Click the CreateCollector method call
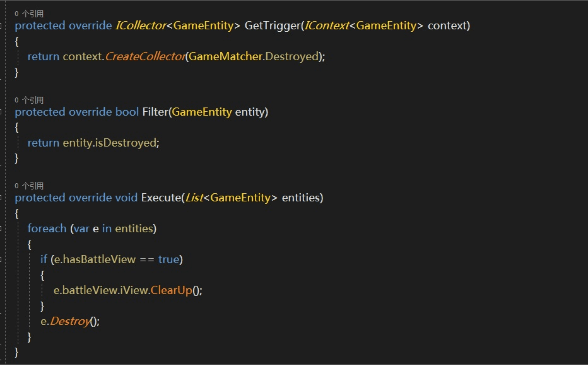 [x=145, y=56]
